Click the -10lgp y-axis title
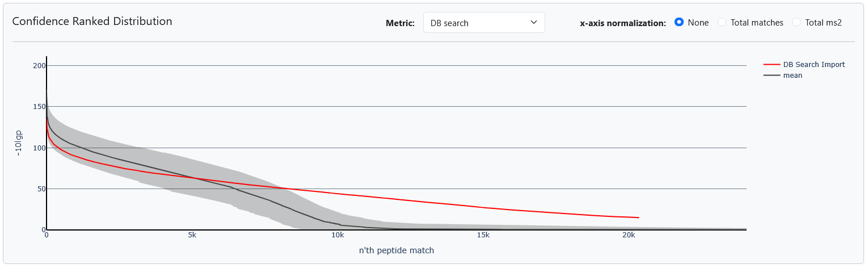868x268 pixels. tap(20, 143)
